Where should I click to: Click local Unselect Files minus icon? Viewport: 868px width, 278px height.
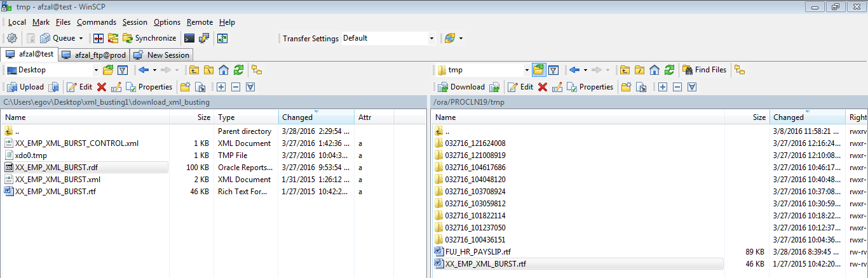pyautogui.click(x=235, y=87)
